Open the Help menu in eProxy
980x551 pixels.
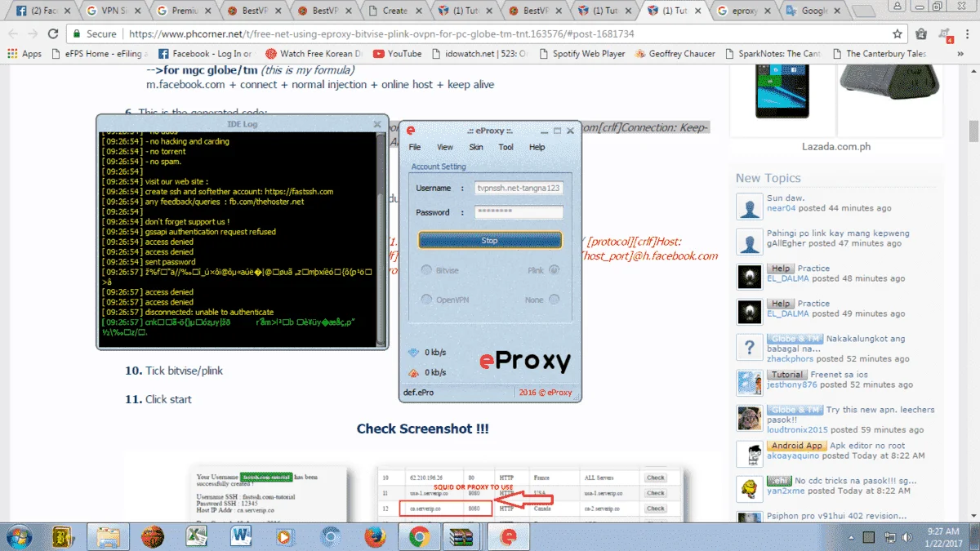[537, 147]
